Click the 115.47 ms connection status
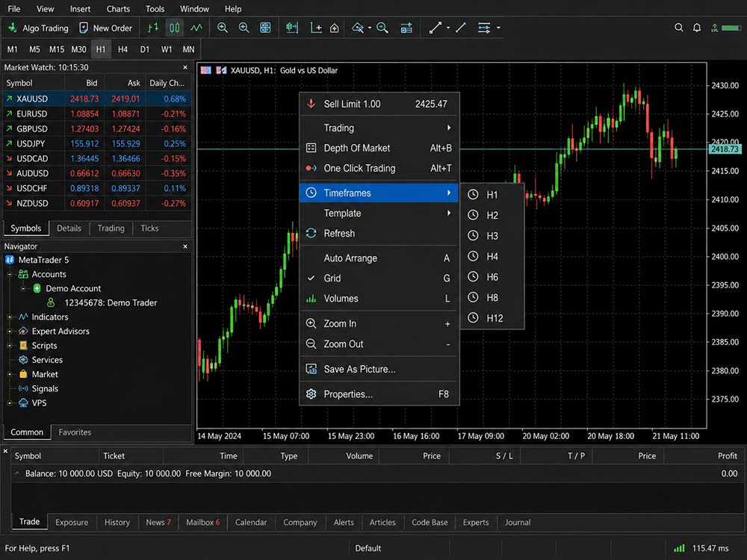This screenshot has height=560, width=747. pyautogui.click(x=701, y=548)
